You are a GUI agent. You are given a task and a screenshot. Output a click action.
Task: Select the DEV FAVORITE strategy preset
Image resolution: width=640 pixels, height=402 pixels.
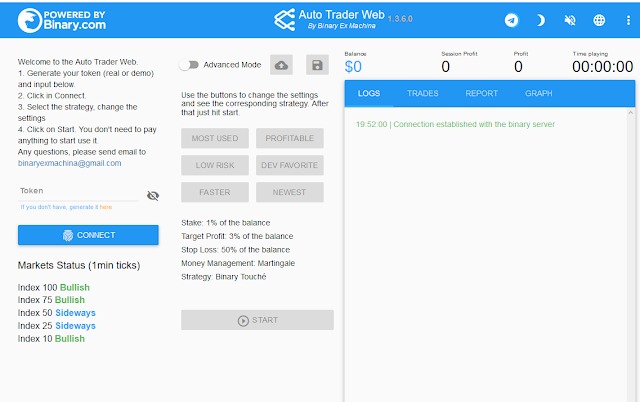point(290,165)
